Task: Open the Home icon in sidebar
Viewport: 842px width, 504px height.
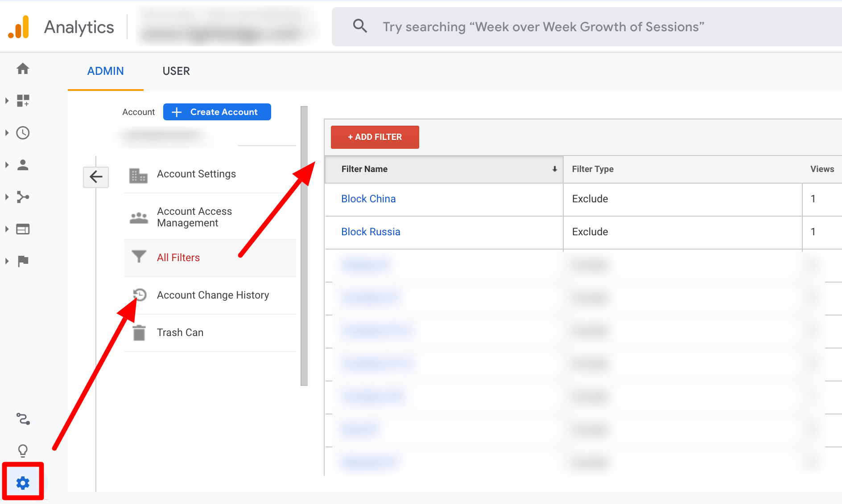Action: 23,69
